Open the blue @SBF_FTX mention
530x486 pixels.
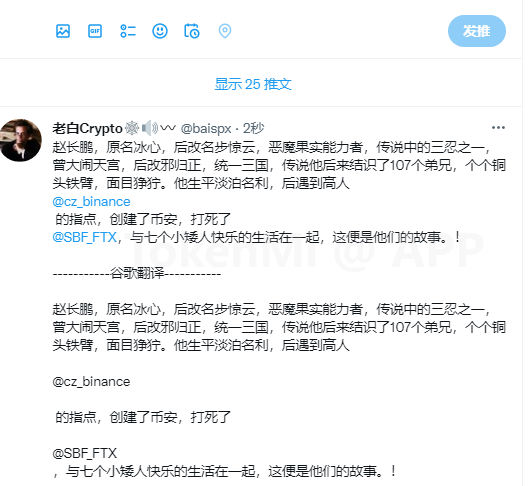(85, 237)
